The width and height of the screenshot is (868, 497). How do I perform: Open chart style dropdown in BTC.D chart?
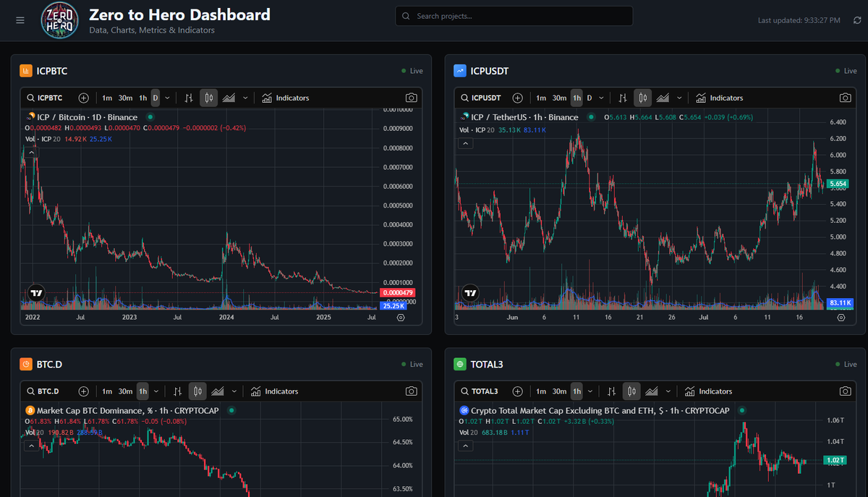coord(234,391)
